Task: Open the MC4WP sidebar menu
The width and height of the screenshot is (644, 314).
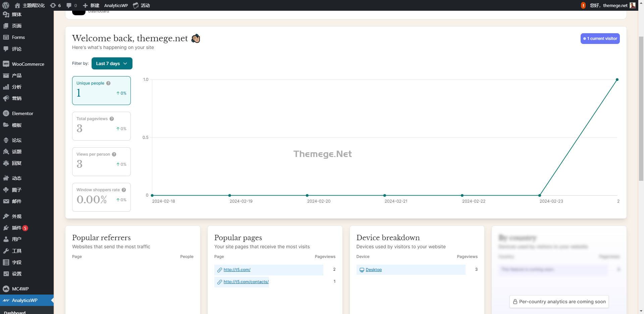Action: (27, 289)
